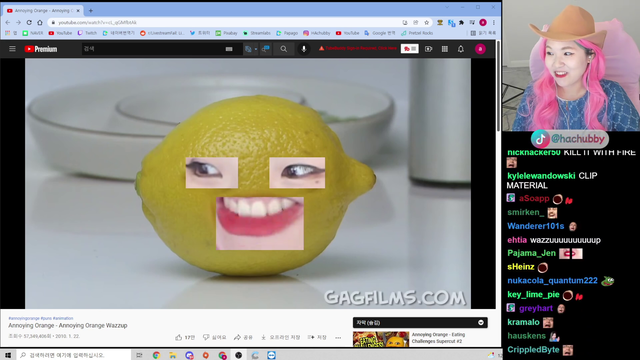Share the Annoying Orange video
Viewport: 640px width, 360px height.
tap(243, 338)
